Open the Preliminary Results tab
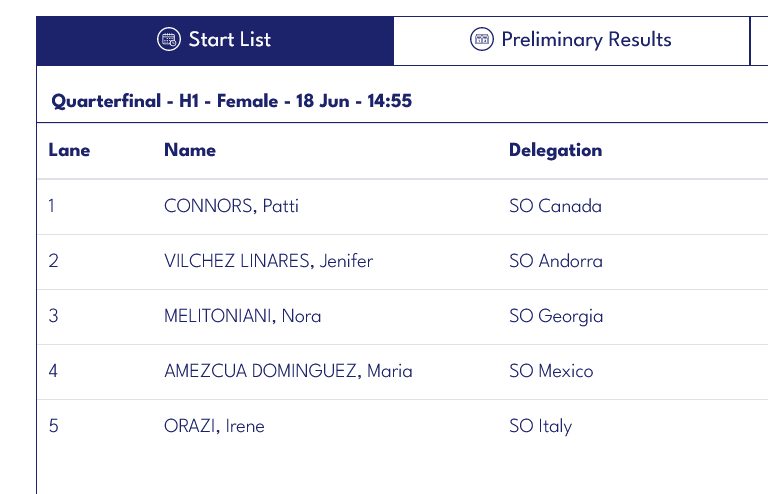 (x=572, y=41)
